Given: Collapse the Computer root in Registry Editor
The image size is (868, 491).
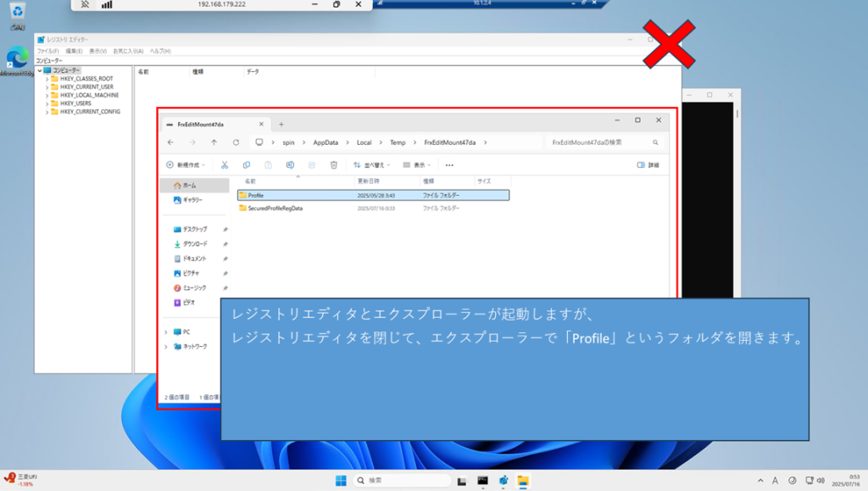Looking at the screenshot, I should [40, 71].
